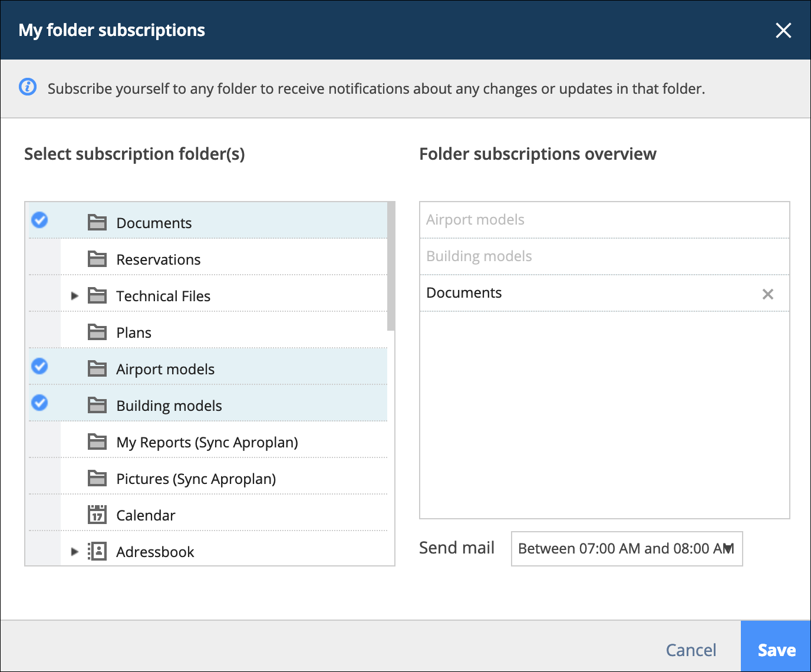Click the Reservations folder icon
The width and height of the screenshot is (811, 672).
coord(97,259)
